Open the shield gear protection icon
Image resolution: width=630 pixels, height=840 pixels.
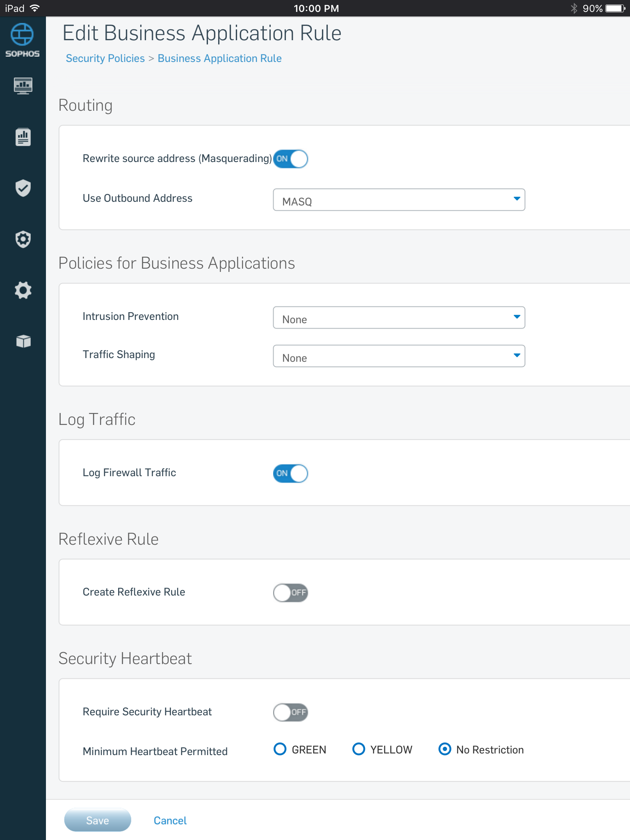(x=23, y=239)
